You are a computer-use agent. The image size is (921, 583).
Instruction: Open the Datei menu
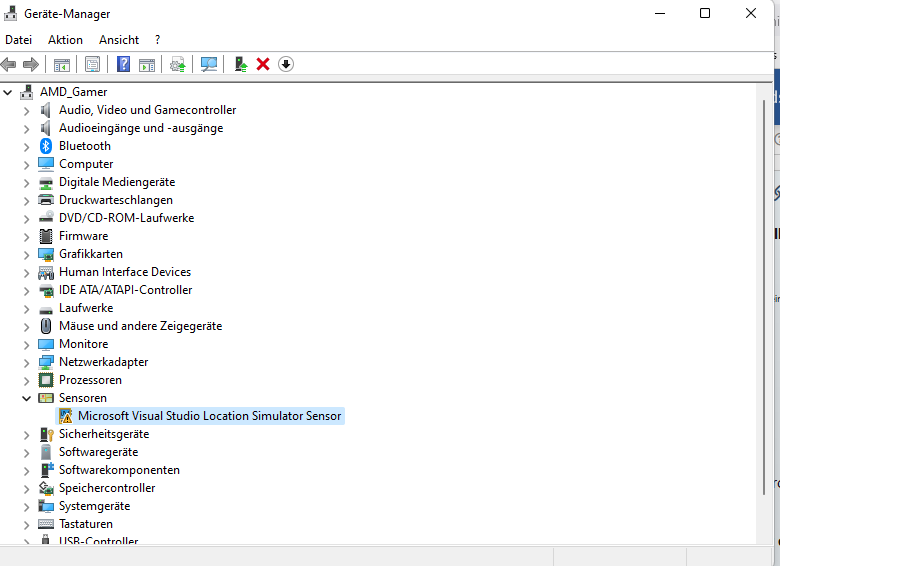[x=18, y=40]
